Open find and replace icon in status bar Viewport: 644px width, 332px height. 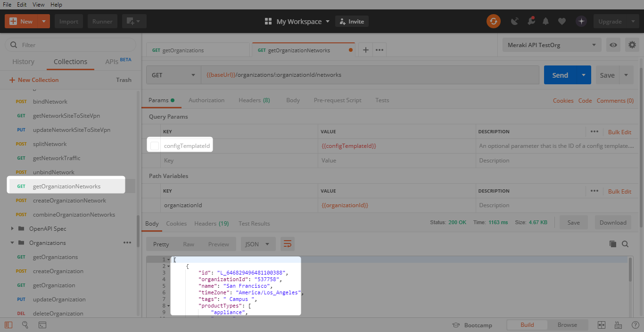click(25, 325)
